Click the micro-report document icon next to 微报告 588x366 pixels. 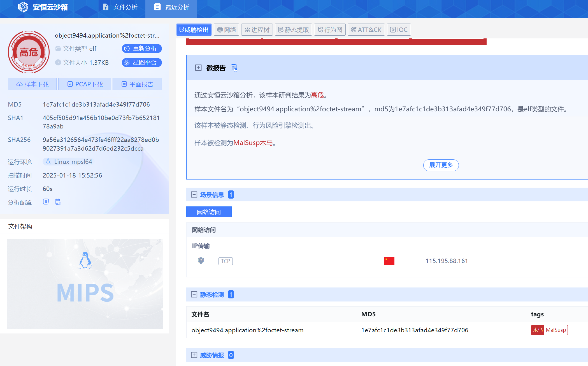234,68
